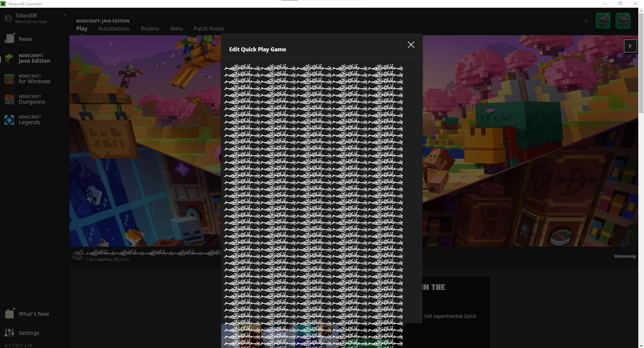Minimize the Minecraft Launcher window
The height and width of the screenshot is (348, 644).
tap(605, 4)
